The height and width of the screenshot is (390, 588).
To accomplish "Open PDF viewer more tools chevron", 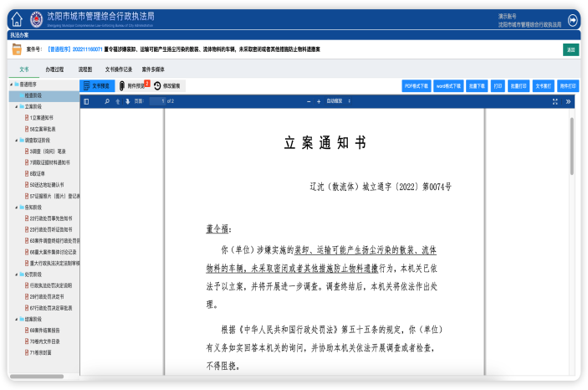I will pyautogui.click(x=569, y=101).
